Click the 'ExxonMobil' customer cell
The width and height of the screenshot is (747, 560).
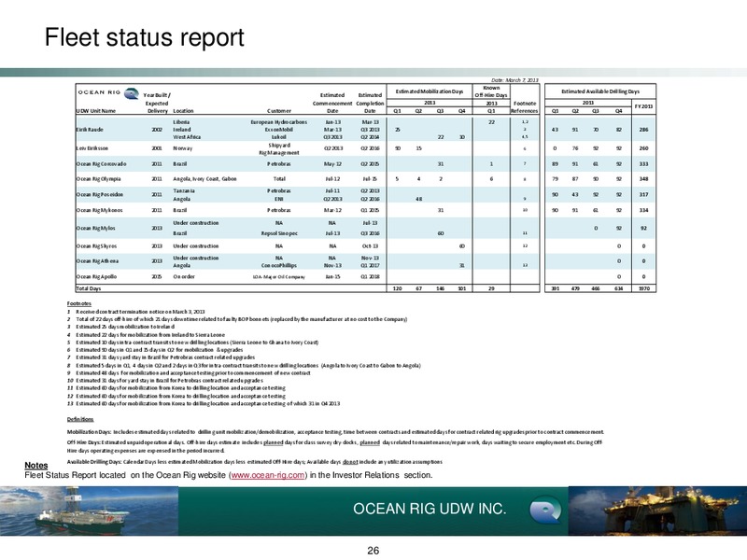click(279, 130)
